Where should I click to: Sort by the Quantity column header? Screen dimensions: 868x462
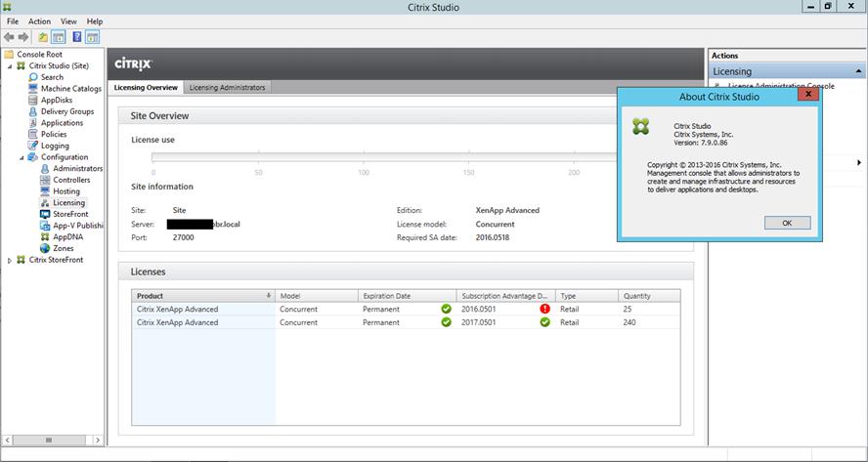[649, 296]
